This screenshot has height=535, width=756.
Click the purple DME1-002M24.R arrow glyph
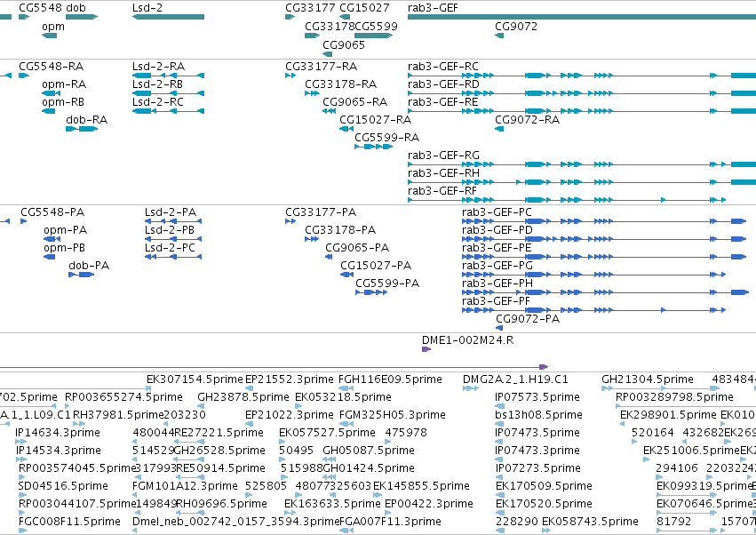point(426,349)
